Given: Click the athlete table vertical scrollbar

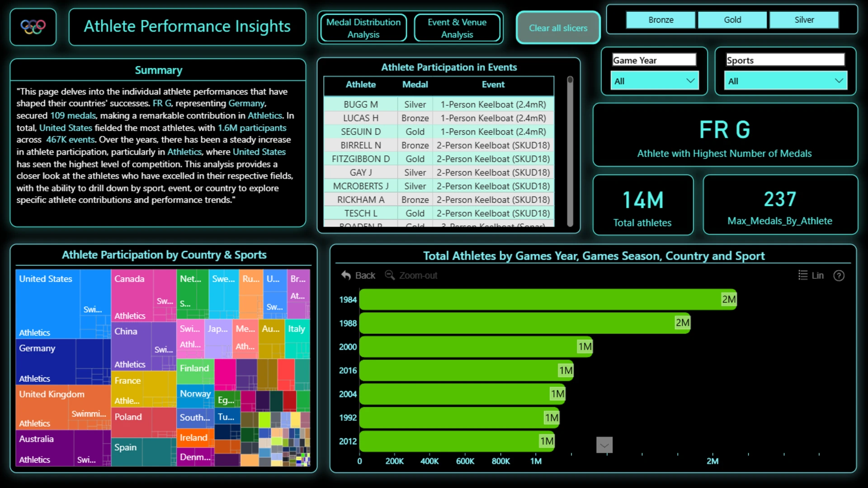Looking at the screenshot, I should (570, 151).
